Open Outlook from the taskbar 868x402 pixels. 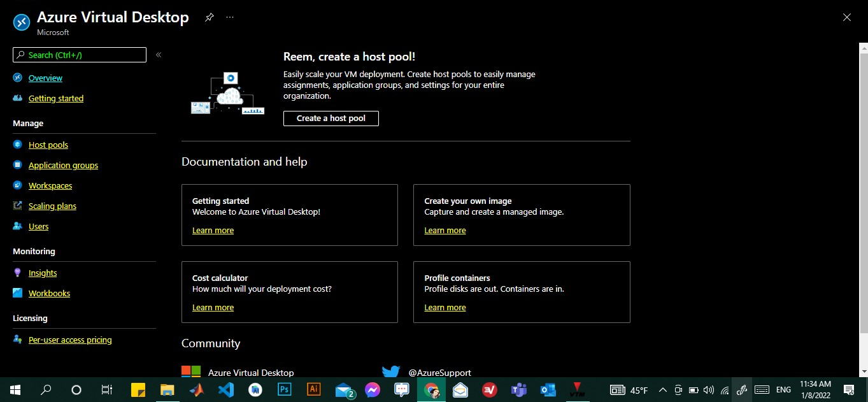(548, 390)
